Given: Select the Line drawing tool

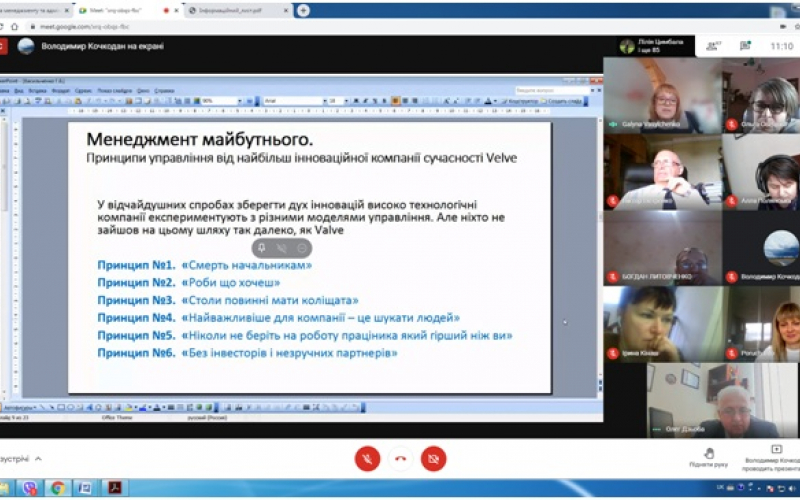Looking at the screenshot, I should tap(42, 407).
